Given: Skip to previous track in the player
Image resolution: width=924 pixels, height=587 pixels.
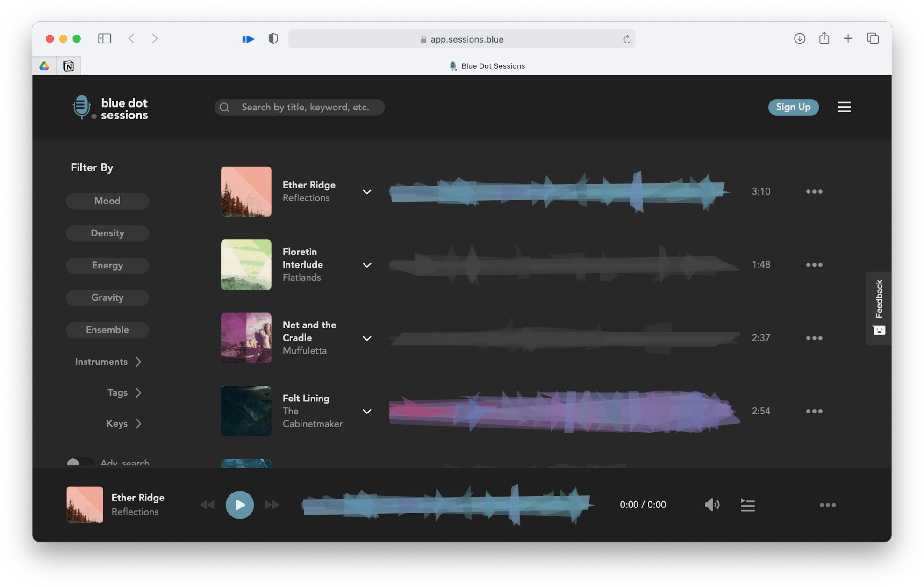Looking at the screenshot, I should [x=207, y=505].
